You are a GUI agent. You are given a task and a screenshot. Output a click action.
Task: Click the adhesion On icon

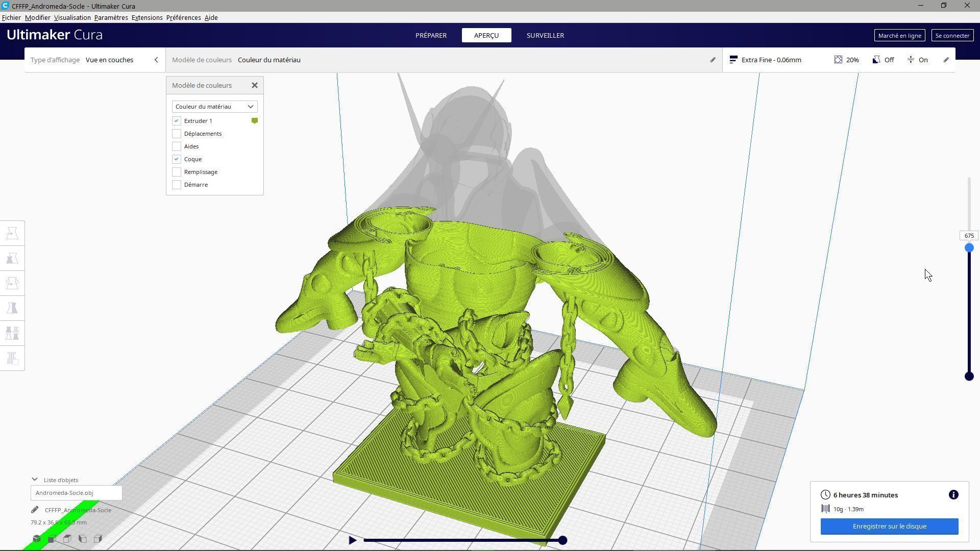click(x=911, y=60)
